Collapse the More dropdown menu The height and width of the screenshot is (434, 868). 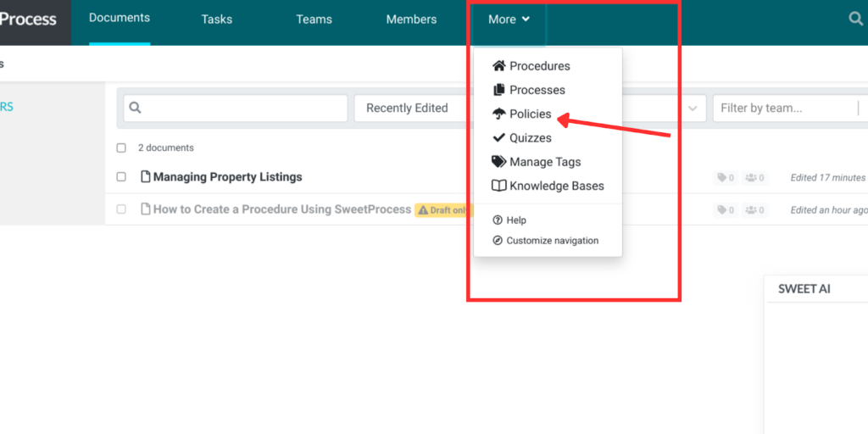pos(509,19)
